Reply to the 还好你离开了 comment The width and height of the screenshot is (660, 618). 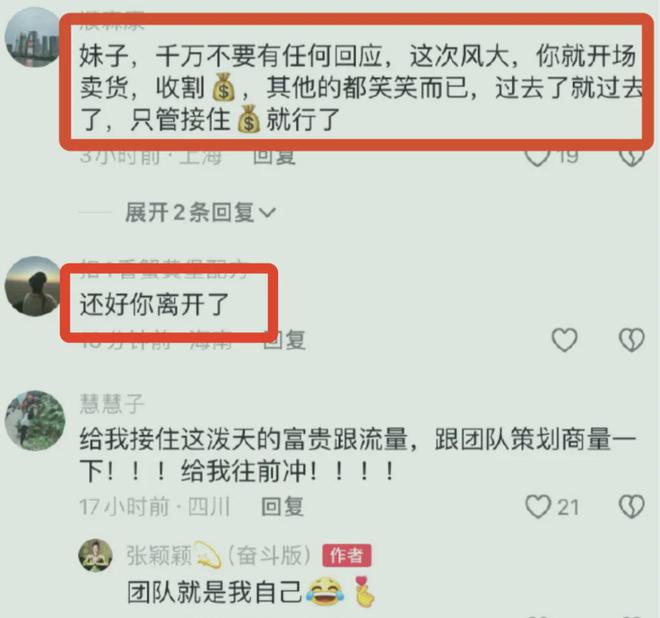(284, 340)
